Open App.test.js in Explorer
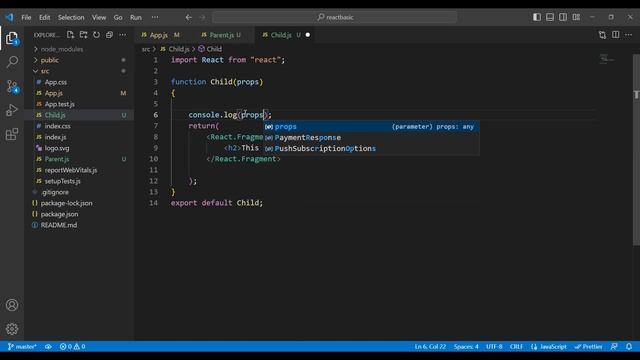The width and height of the screenshot is (640, 360). (x=60, y=104)
